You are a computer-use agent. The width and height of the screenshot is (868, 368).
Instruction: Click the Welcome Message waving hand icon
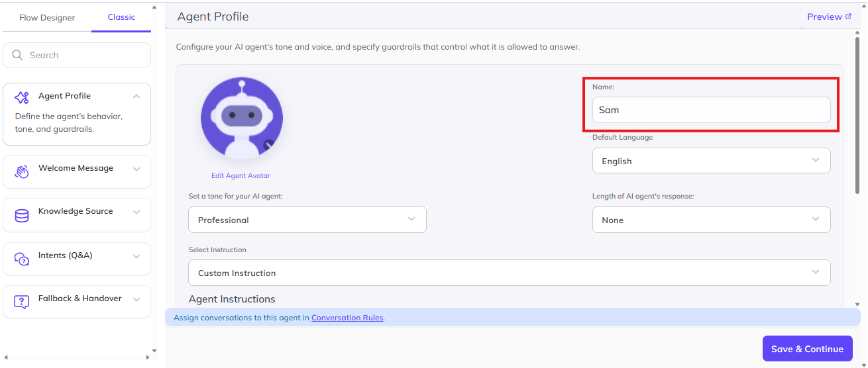tap(22, 172)
